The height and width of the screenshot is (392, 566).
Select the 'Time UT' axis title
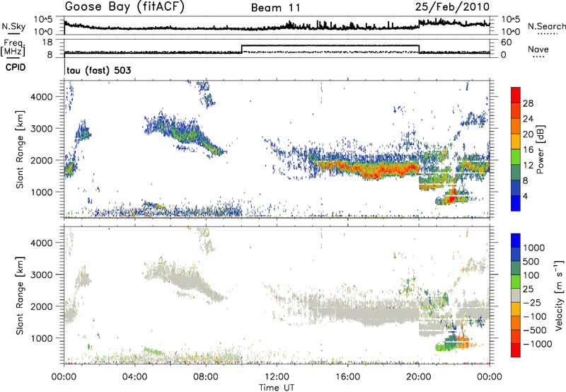pos(277,388)
